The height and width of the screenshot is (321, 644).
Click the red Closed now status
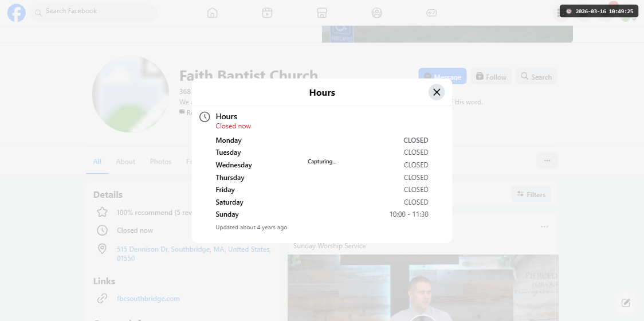[x=233, y=126]
